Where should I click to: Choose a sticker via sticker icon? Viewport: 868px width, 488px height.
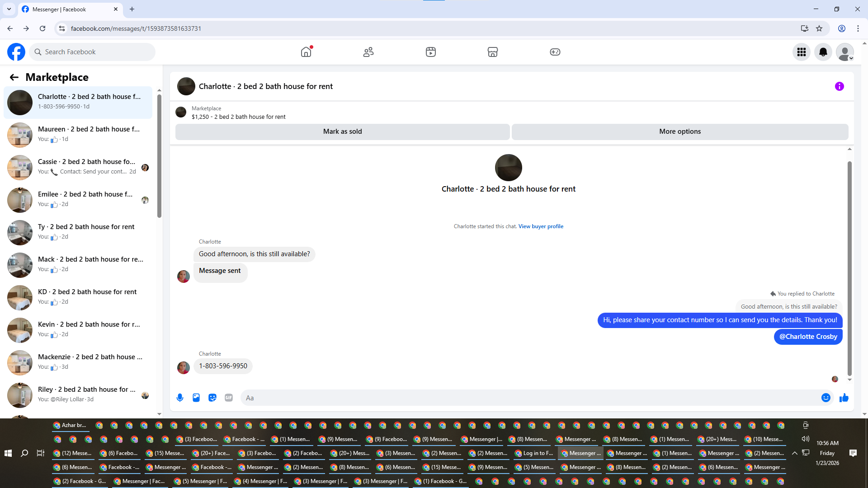212,398
